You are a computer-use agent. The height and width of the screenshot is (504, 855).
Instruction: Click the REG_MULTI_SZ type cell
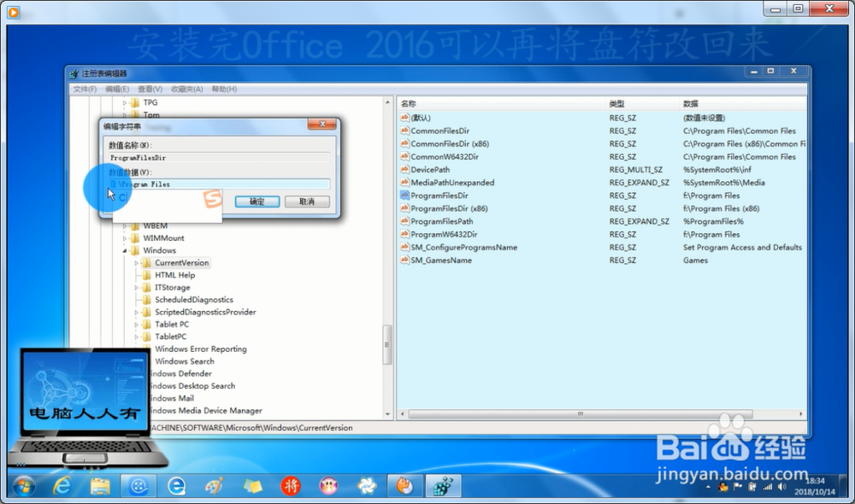(x=636, y=169)
